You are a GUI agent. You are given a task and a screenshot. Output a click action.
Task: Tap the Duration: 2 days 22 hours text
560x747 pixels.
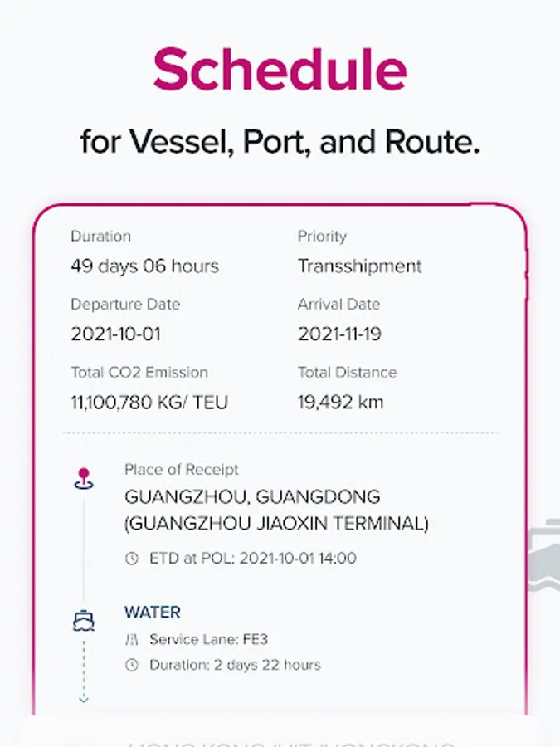[x=235, y=665]
